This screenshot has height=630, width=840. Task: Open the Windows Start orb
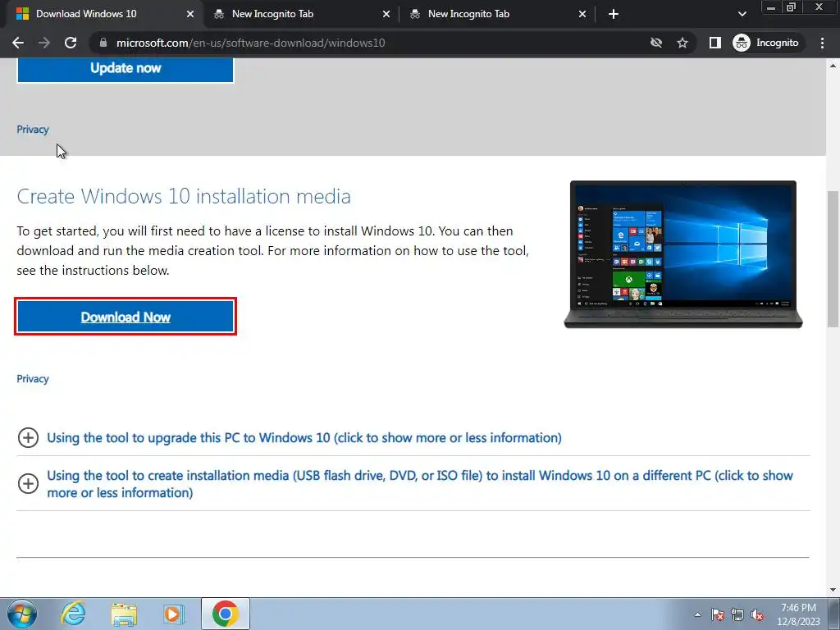[x=22, y=614]
